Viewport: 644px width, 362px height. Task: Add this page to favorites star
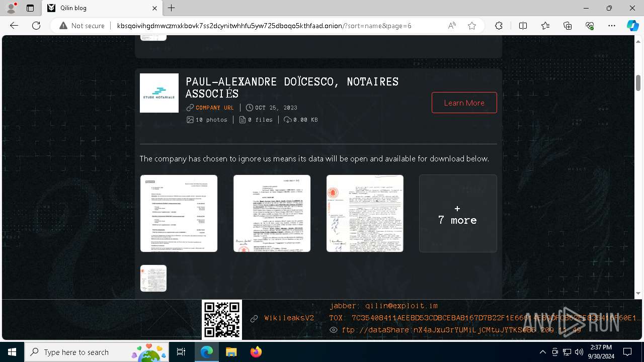click(x=472, y=26)
